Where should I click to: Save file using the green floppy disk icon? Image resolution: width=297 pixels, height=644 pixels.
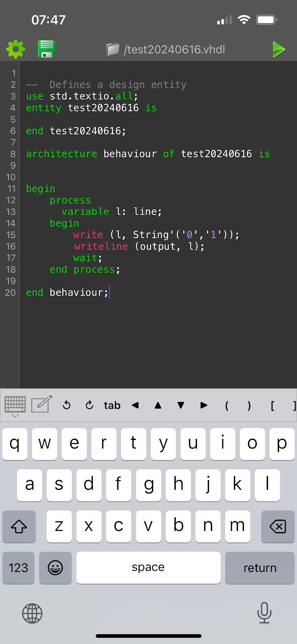(x=47, y=49)
